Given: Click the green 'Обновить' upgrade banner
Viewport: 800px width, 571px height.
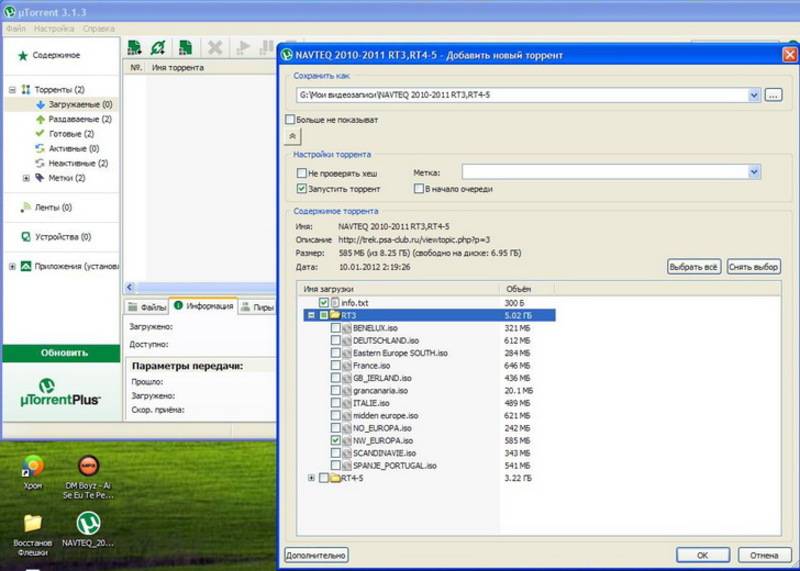Looking at the screenshot, I should click(x=63, y=353).
